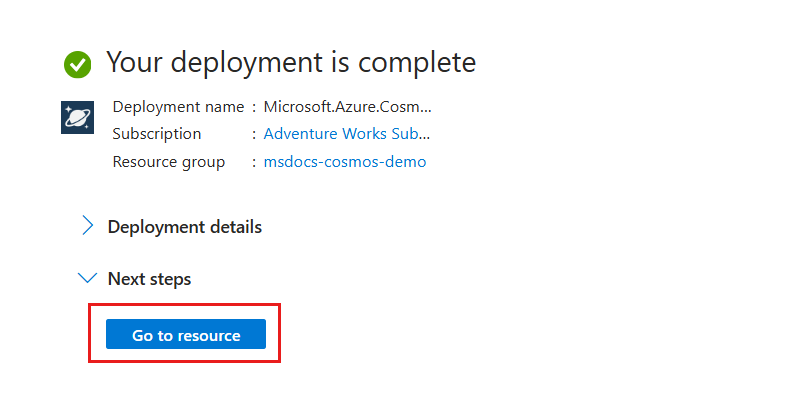
Task: Click the Go to resource button
Action: pos(186,334)
